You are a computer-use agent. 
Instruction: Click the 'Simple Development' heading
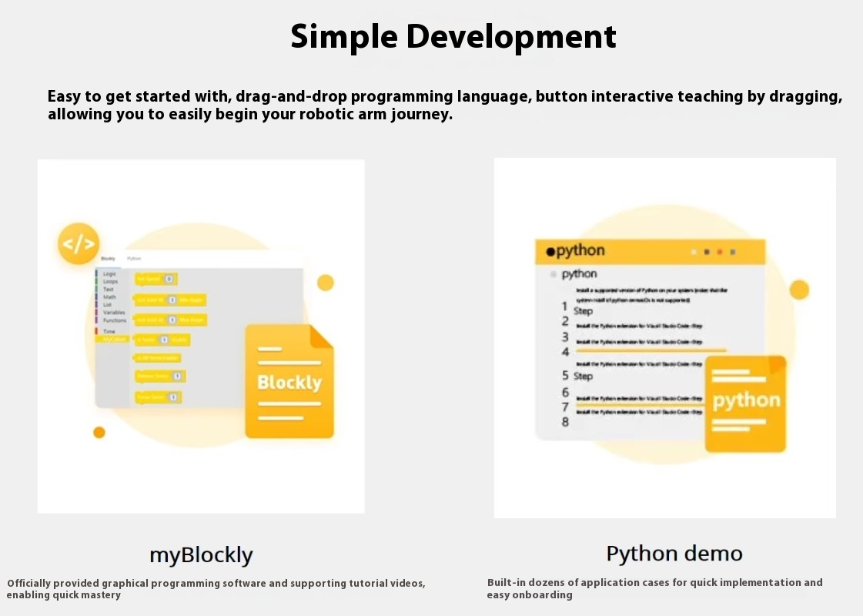(x=453, y=37)
